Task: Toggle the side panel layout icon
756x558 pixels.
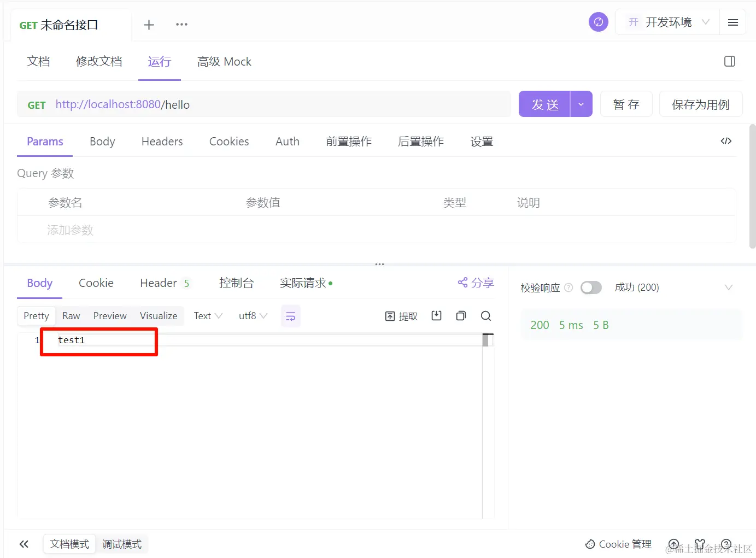Action: pyautogui.click(x=730, y=61)
